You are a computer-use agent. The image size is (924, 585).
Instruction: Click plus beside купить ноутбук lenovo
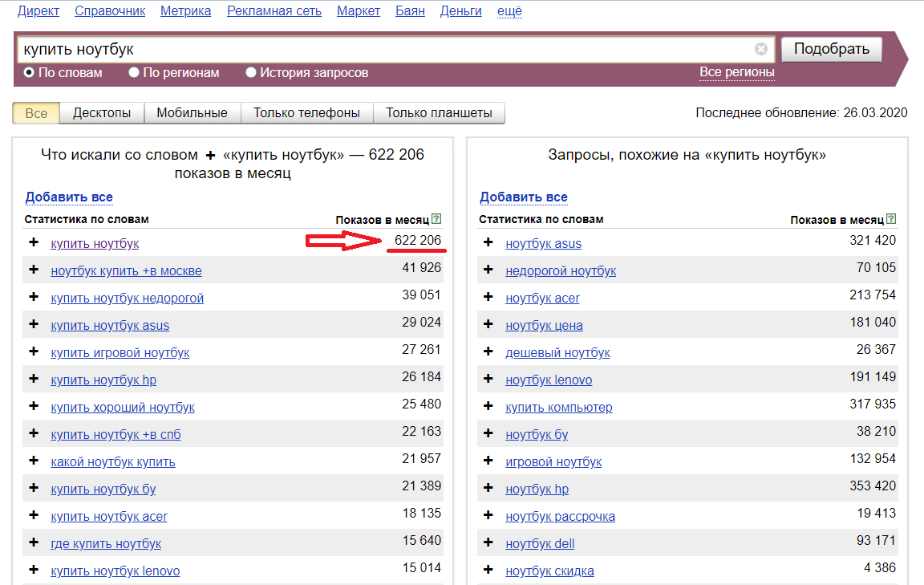(x=34, y=570)
